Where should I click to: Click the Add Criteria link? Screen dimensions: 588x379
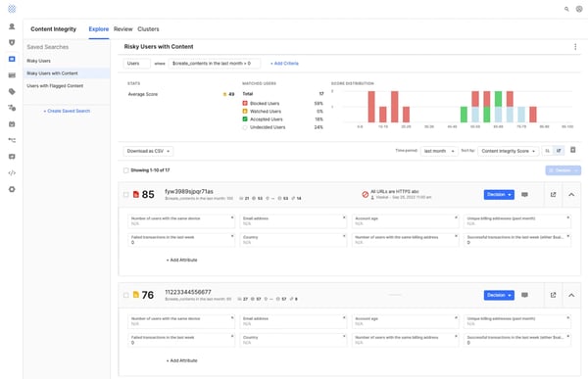coord(284,64)
